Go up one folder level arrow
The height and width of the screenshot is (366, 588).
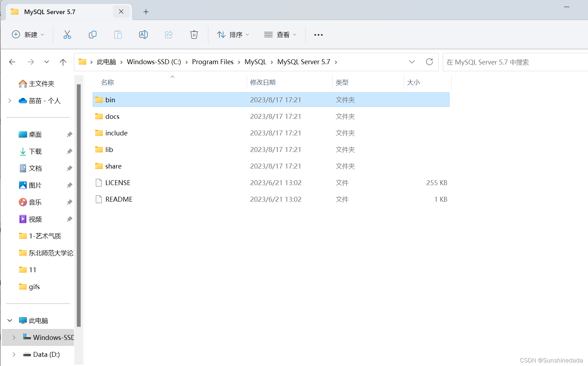tap(63, 62)
